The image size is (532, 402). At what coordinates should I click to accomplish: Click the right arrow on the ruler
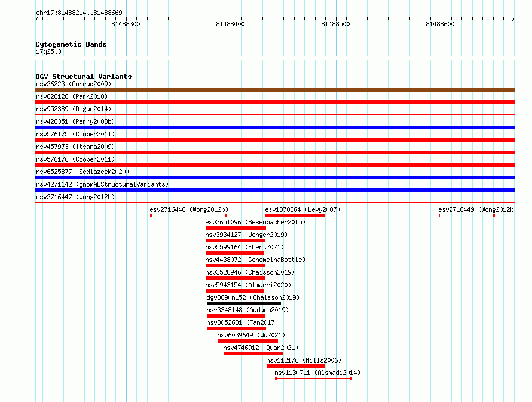tap(513, 19)
